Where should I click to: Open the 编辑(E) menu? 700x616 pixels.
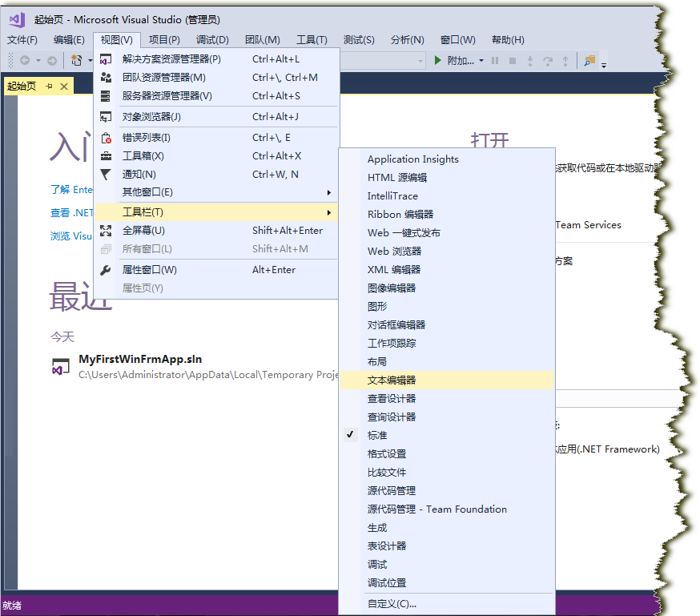[x=69, y=40]
